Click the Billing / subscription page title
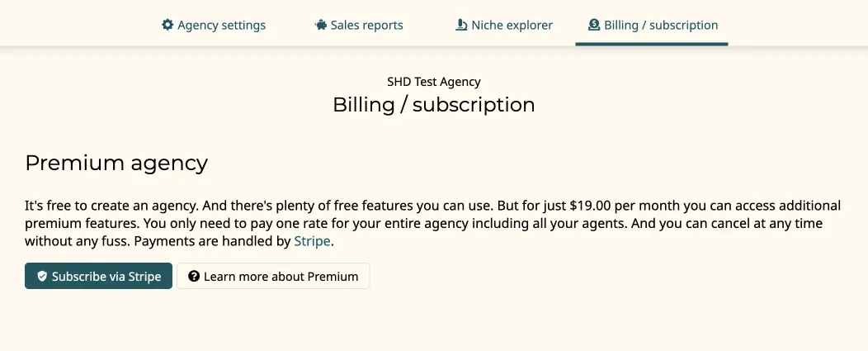Viewport: 868px width, 351px height. click(434, 105)
